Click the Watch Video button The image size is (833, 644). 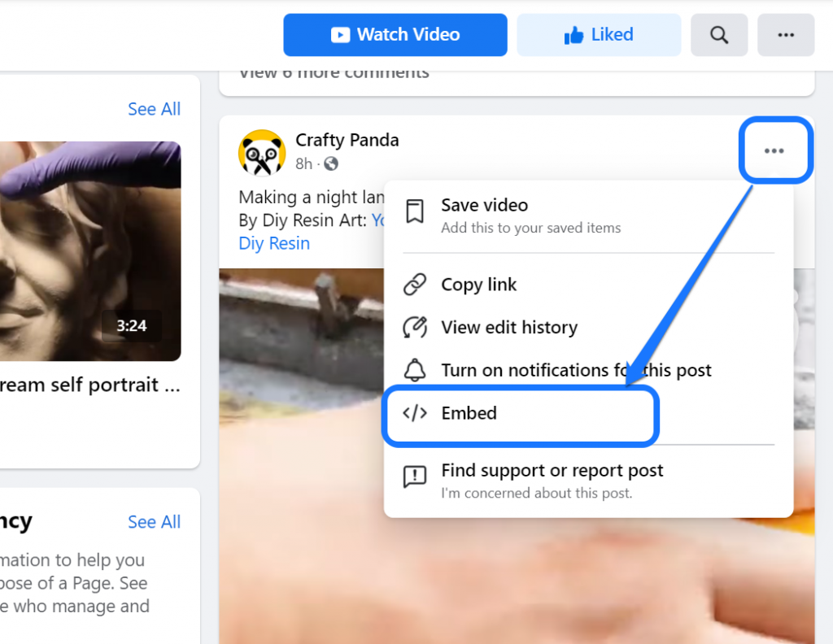[x=395, y=35]
